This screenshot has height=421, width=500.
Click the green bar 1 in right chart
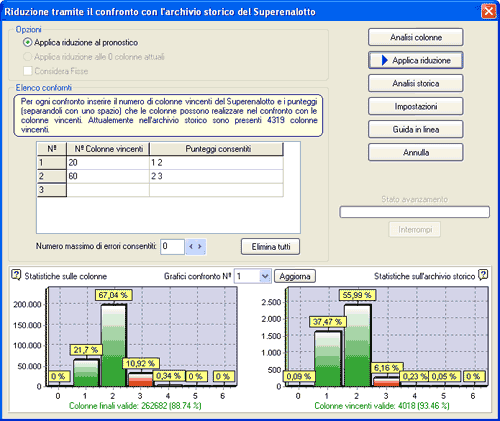point(328,359)
